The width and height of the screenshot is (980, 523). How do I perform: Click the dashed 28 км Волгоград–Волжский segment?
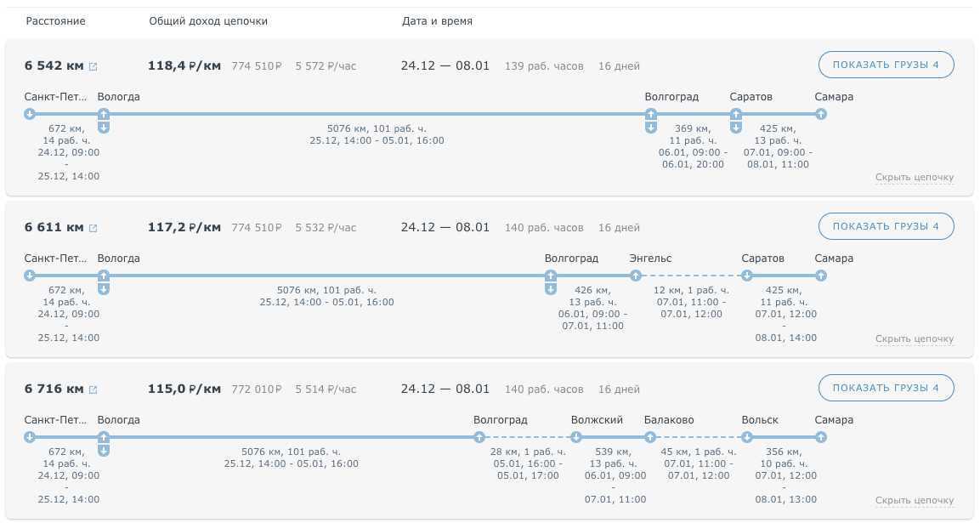click(x=528, y=437)
